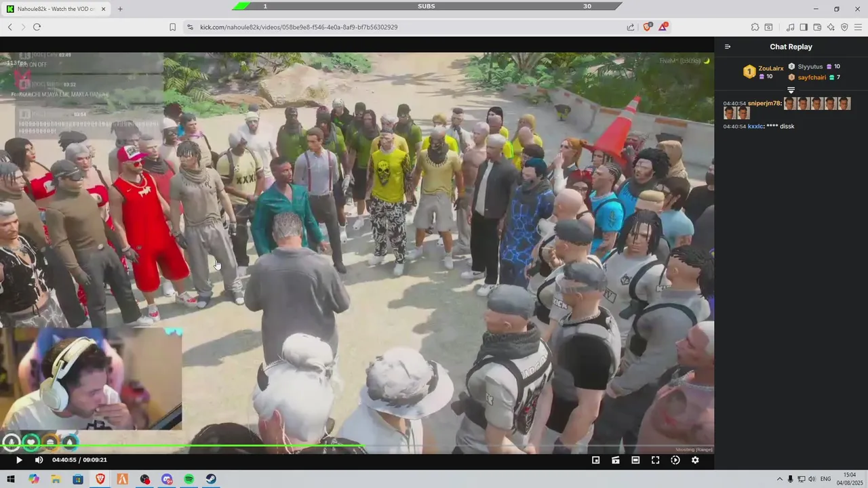Share this page link
This screenshot has height=488, width=868.
pos(631,27)
